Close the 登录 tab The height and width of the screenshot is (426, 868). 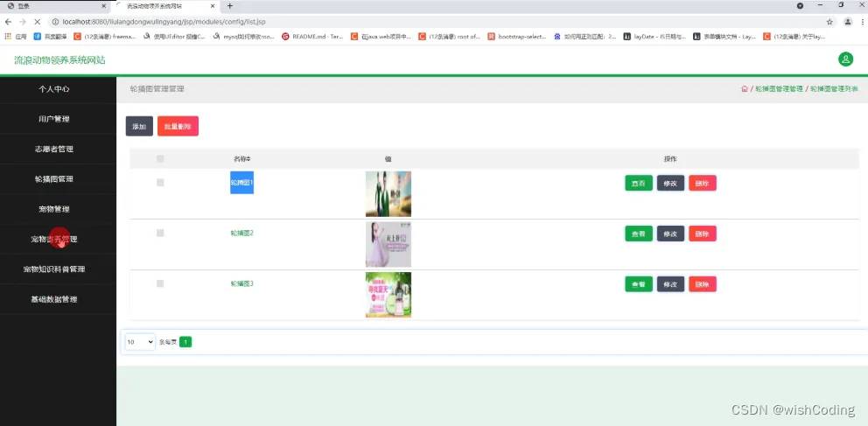pyautogui.click(x=103, y=6)
